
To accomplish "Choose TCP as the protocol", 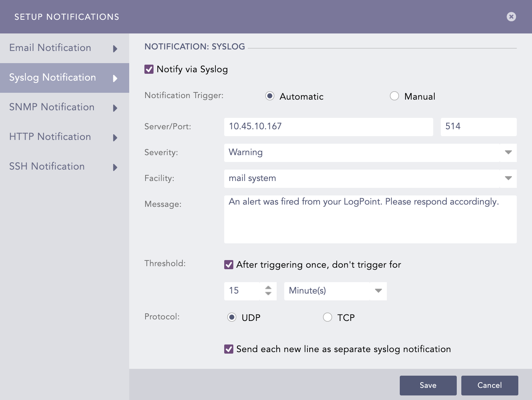I will click(328, 317).
